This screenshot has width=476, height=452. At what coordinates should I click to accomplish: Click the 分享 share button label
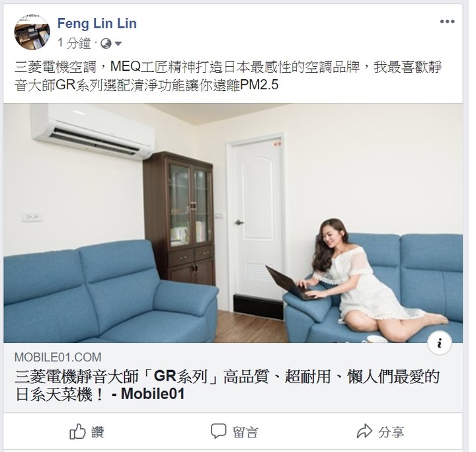pyautogui.click(x=391, y=432)
